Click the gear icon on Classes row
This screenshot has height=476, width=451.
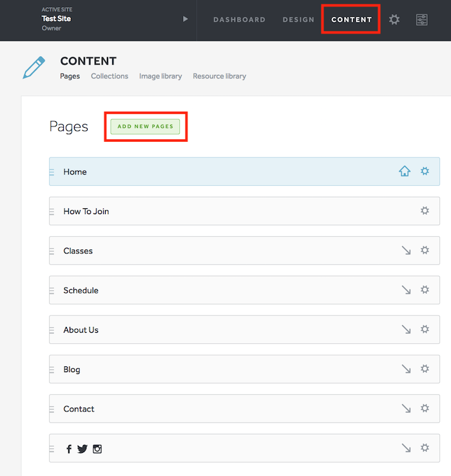[x=425, y=250]
